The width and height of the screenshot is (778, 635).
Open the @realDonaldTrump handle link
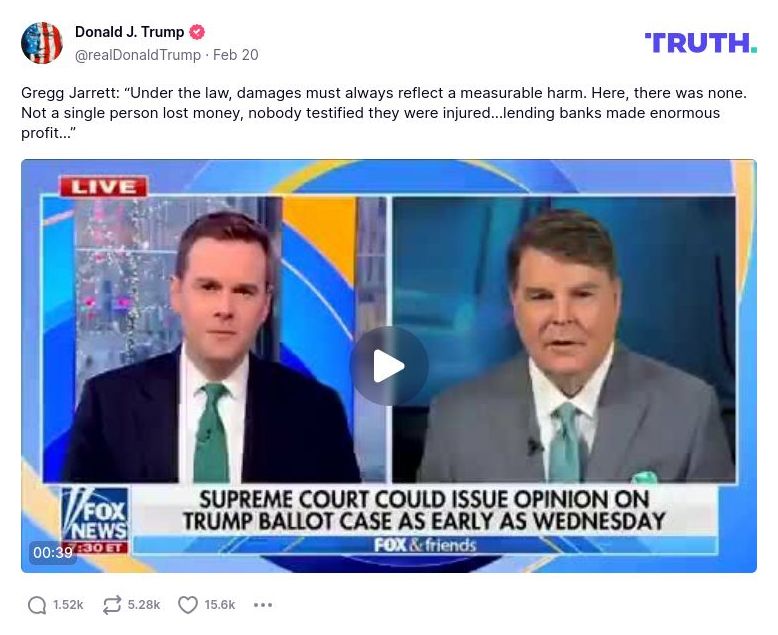click(138, 55)
